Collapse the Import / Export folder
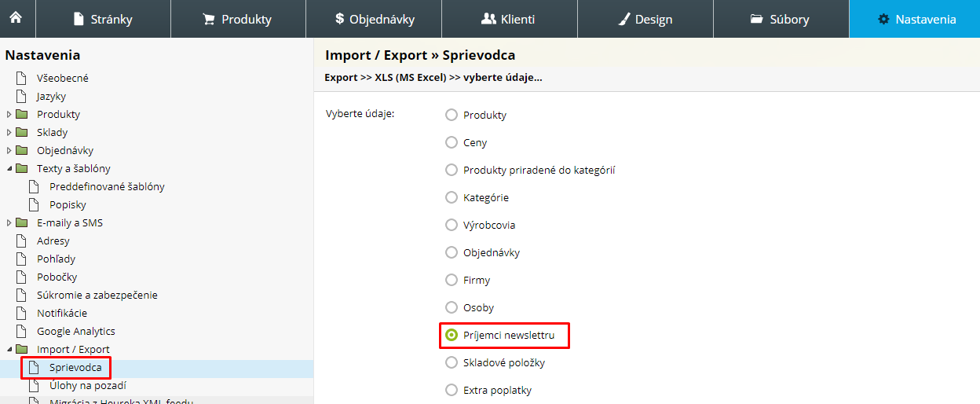The width and height of the screenshot is (980, 404). click(x=9, y=349)
